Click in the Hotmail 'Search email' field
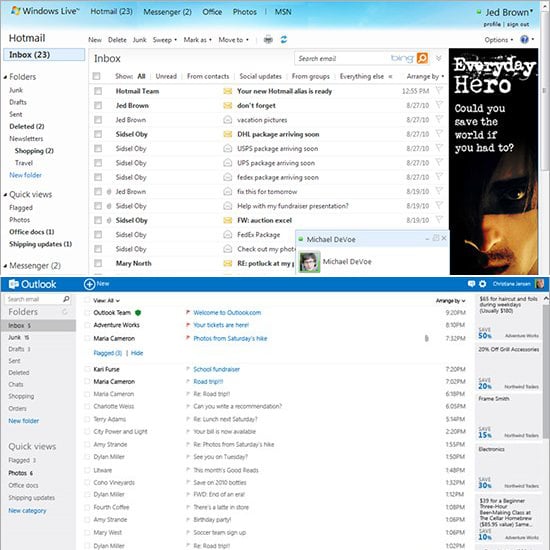Viewport: 550px width, 550px height. (x=342, y=59)
